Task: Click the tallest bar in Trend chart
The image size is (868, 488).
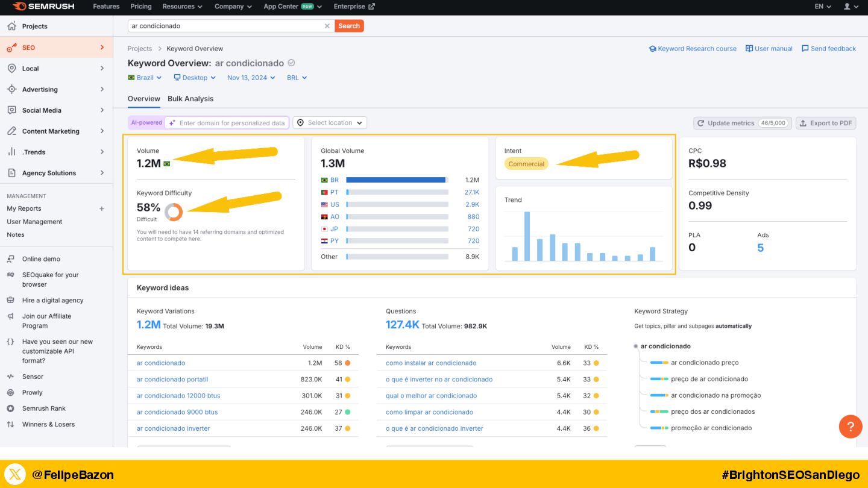Action: pyautogui.click(x=527, y=236)
